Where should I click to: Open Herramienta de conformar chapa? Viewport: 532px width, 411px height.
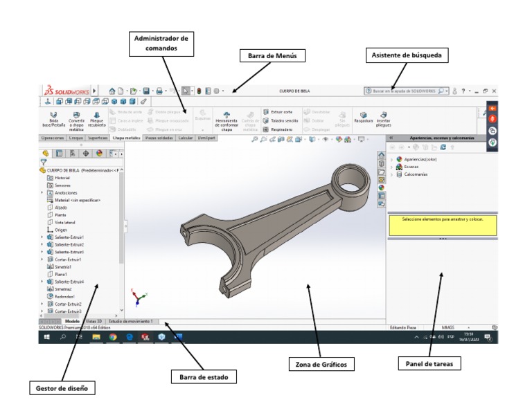pyautogui.click(x=227, y=121)
